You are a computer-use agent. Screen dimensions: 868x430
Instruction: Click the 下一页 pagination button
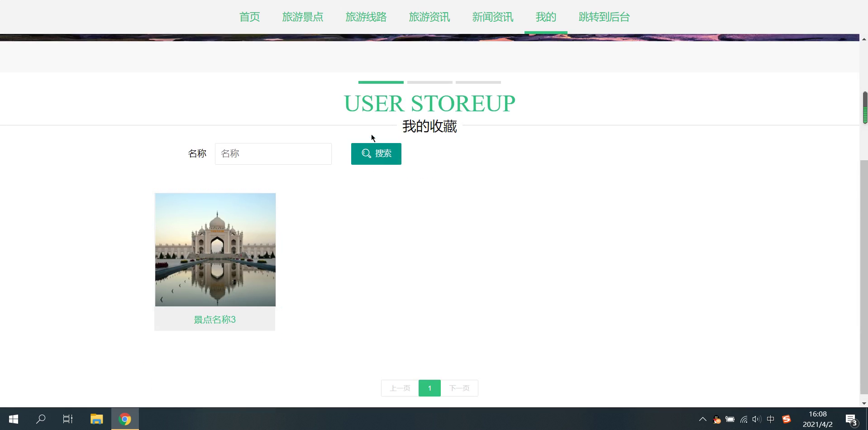[459, 388]
